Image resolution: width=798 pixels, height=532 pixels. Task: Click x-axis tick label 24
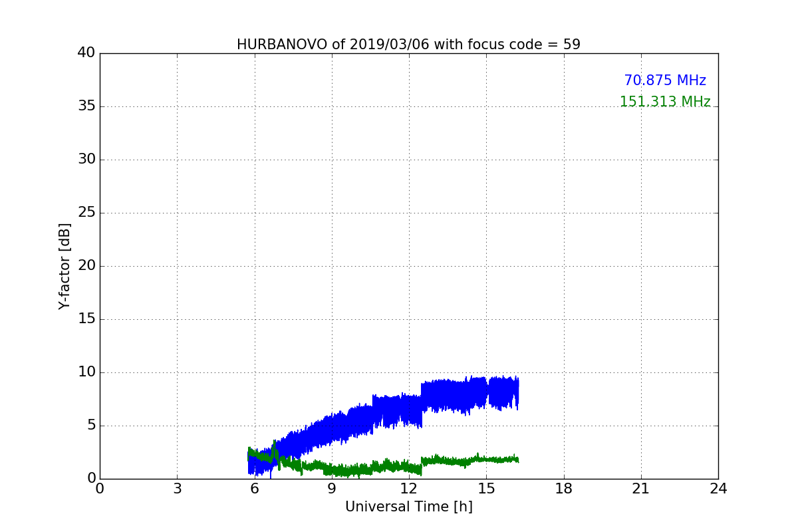(718, 489)
